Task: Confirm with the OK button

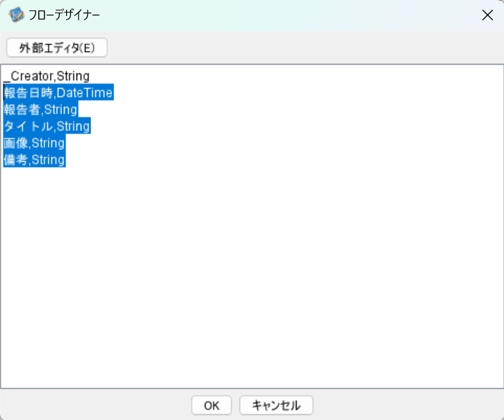Action: 212,405
